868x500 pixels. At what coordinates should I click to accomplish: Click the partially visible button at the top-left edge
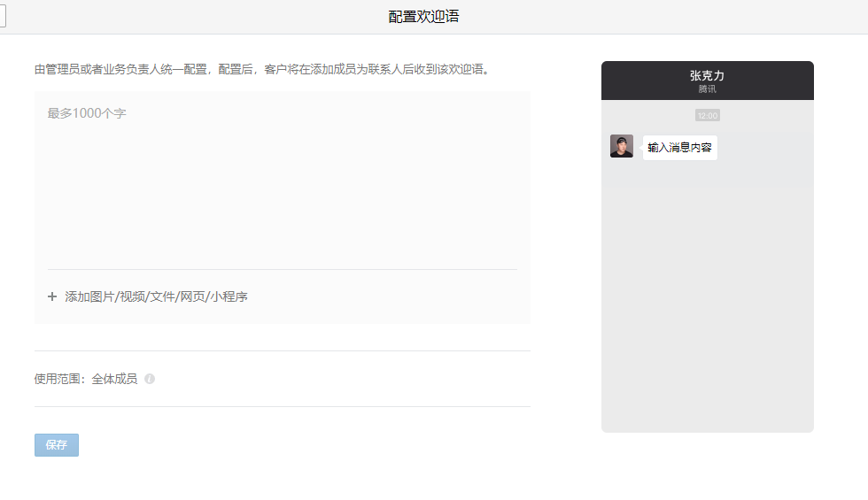[3, 16]
